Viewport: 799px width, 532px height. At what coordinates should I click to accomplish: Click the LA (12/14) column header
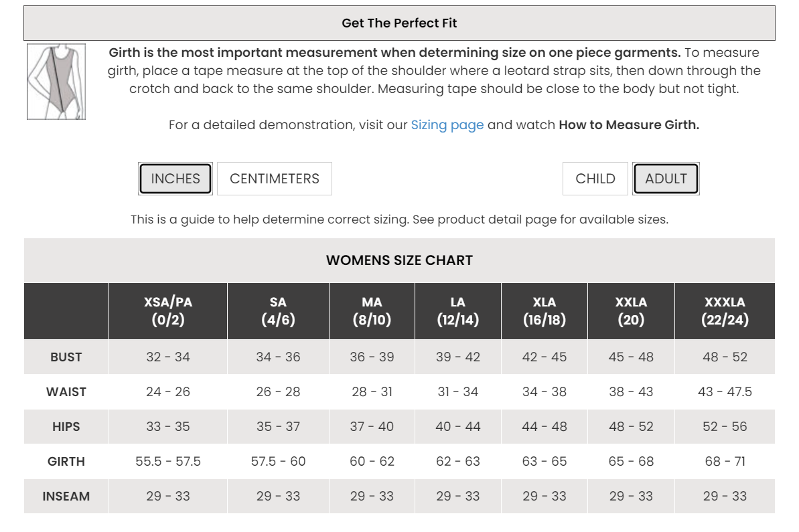(x=458, y=311)
